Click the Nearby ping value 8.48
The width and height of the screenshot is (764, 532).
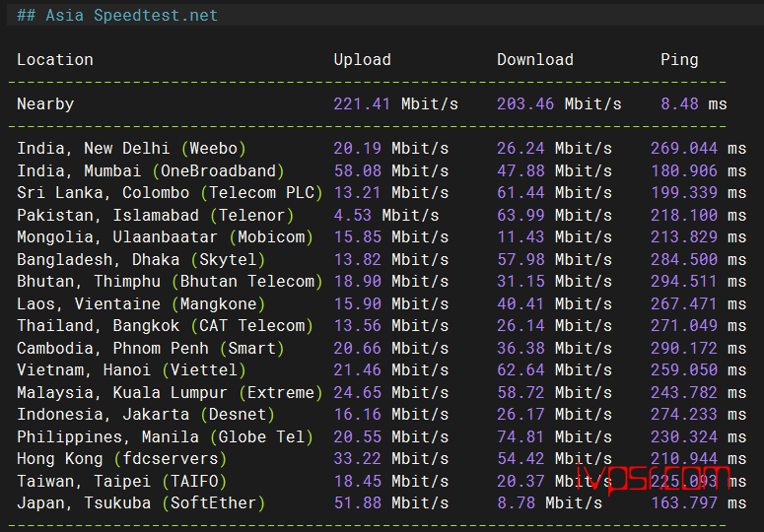(x=679, y=104)
